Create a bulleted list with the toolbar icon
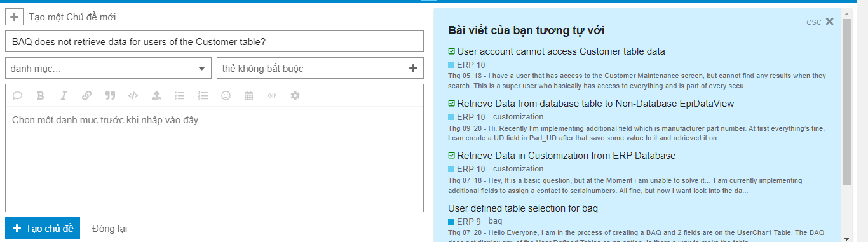 click(x=180, y=96)
